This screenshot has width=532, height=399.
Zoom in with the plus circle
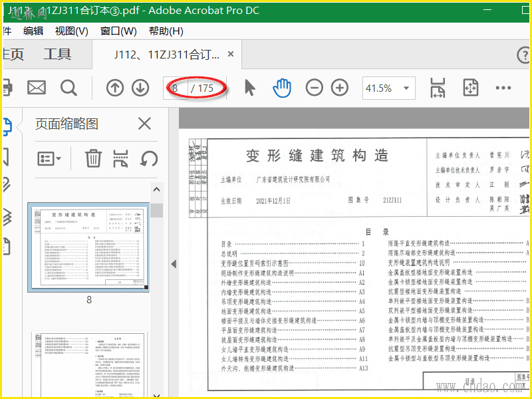click(x=340, y=88)
